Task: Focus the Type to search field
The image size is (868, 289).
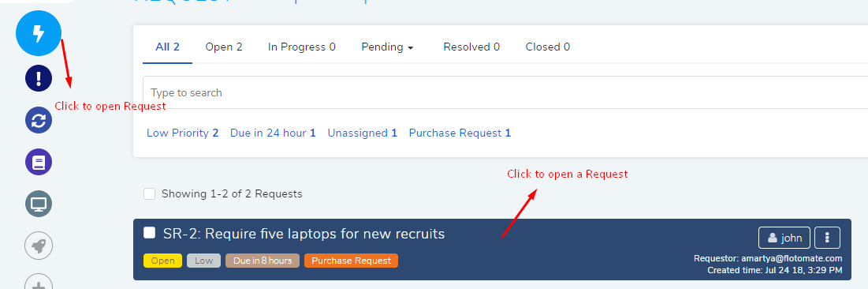Action: (x=505, y=92)
